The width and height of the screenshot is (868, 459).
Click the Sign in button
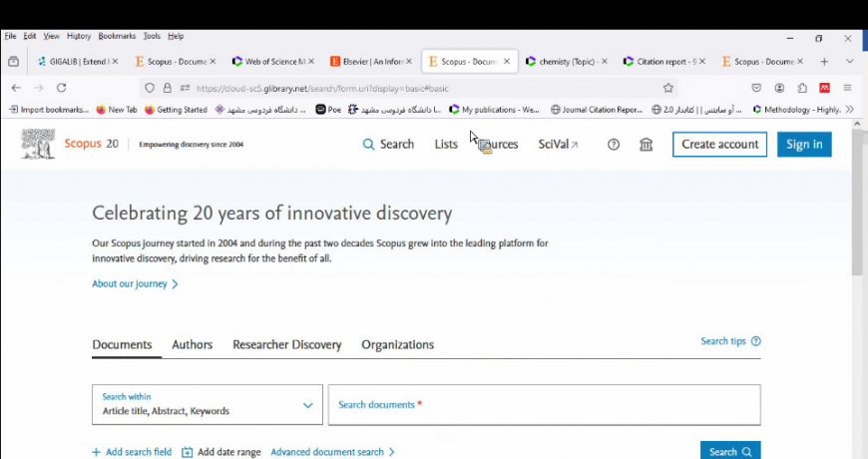click(x=804, y=145)
